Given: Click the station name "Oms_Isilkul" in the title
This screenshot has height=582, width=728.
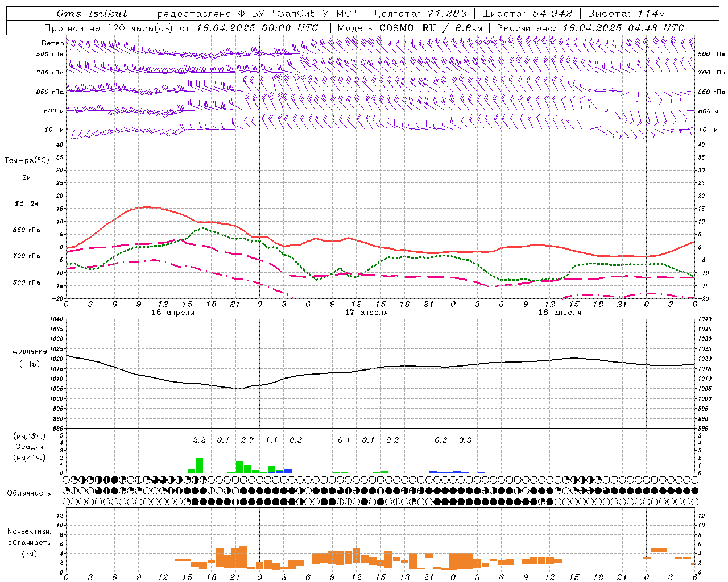Looking at the screenshot, I should pyautogui.click(x=92, y=14).
